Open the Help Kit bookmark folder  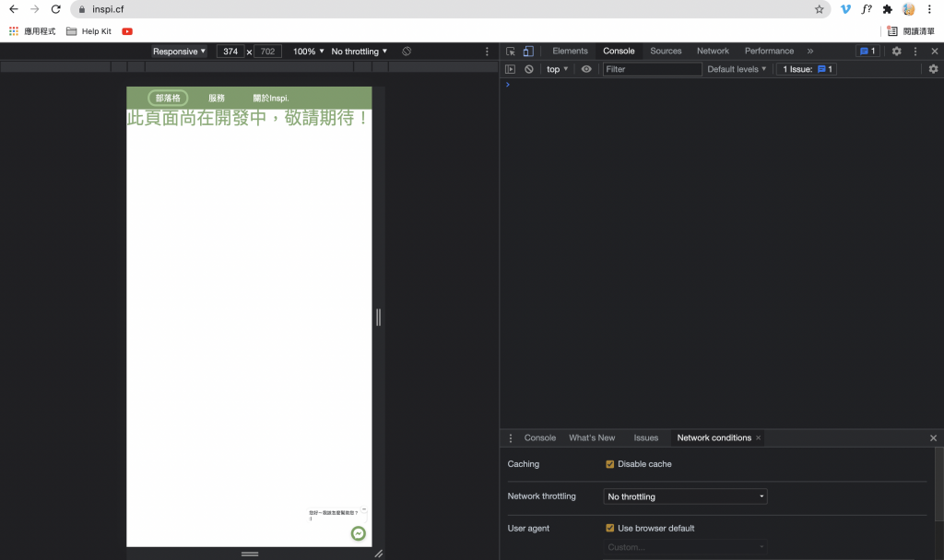click(88, 31)
